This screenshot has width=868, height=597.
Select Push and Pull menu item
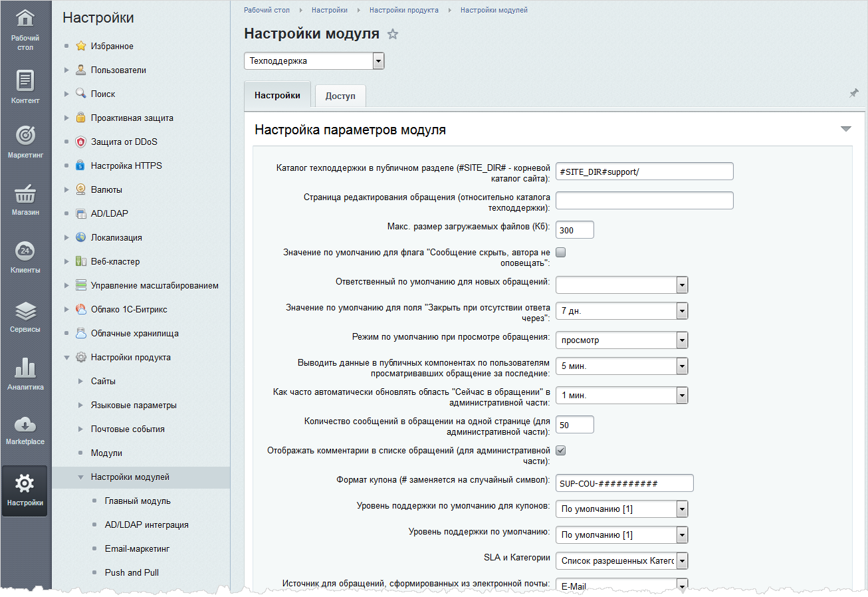(132, 572)
